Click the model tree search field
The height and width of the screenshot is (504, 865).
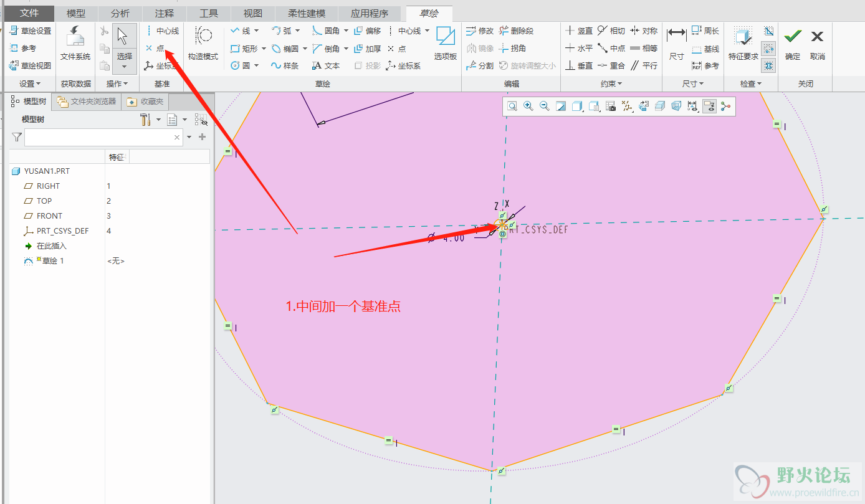click(103, 137)
